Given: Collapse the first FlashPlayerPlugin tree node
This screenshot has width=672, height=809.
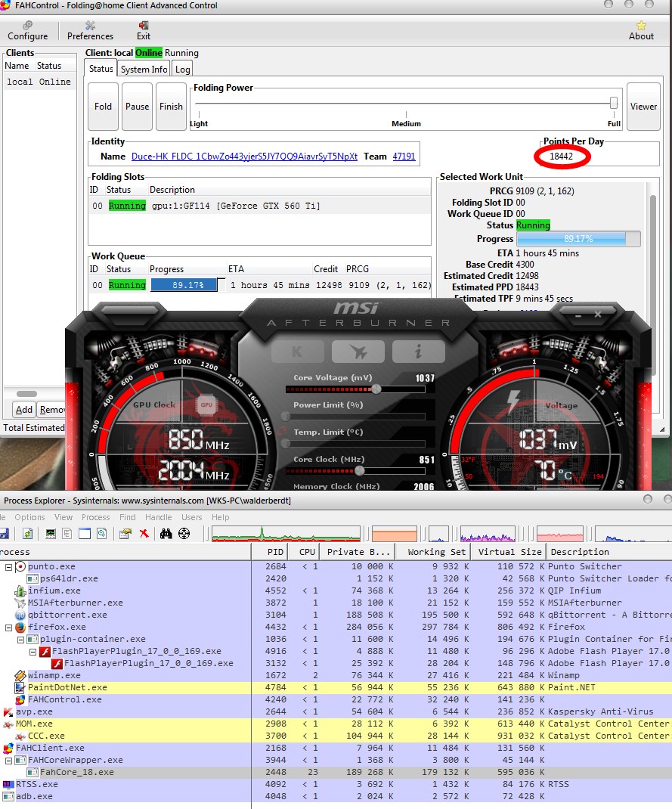Looking at the screenshot, I should [x=33, y=652].
